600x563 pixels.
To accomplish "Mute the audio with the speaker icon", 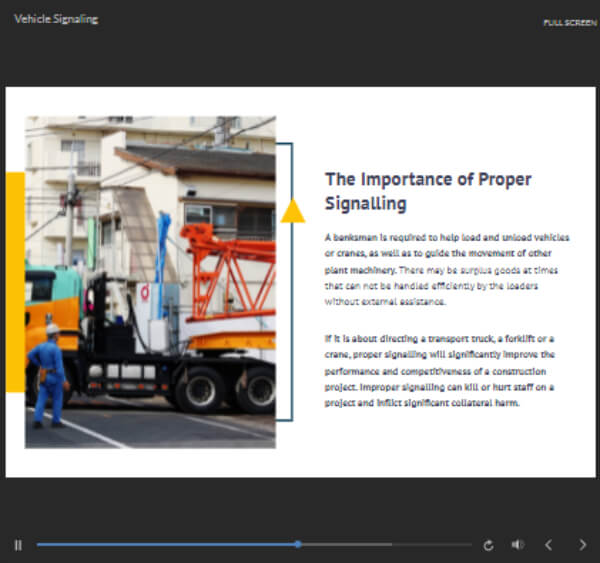I will click(x=517, y=545).
